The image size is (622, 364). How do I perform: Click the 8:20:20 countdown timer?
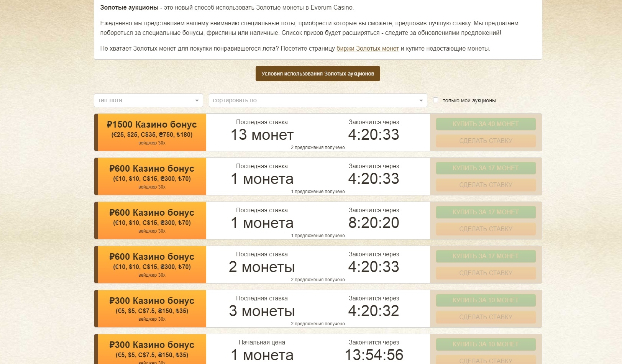(x=373, y=223)
